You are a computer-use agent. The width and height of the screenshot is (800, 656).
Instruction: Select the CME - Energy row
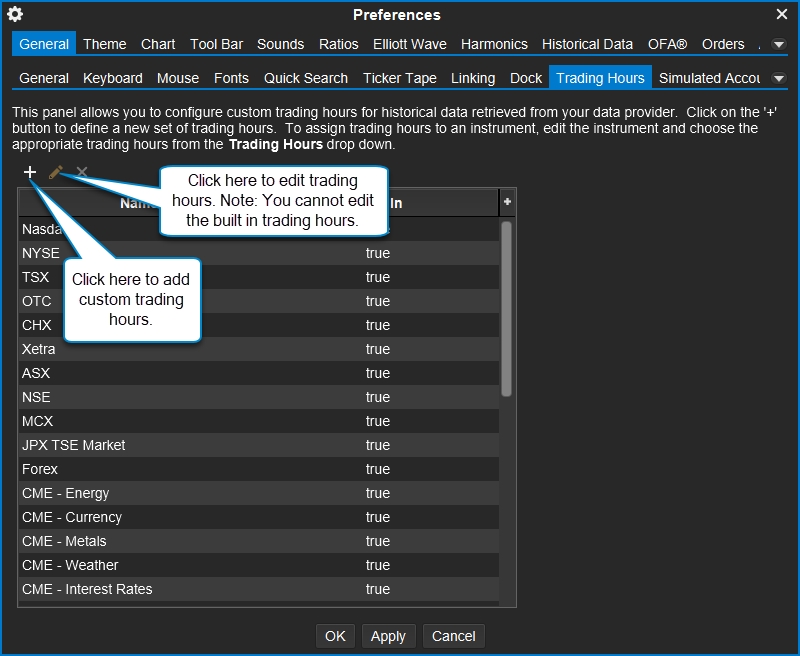pos(66,493)
